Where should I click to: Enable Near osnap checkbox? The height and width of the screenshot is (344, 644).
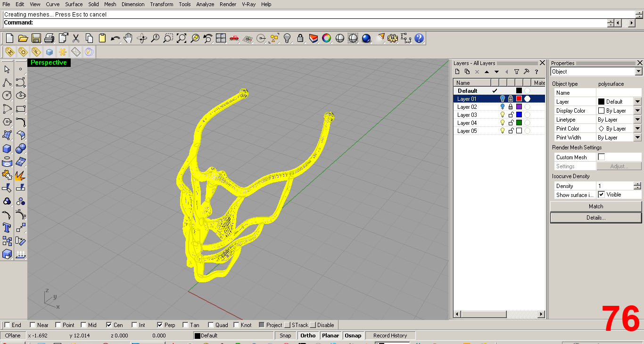(x=33, y=325)
